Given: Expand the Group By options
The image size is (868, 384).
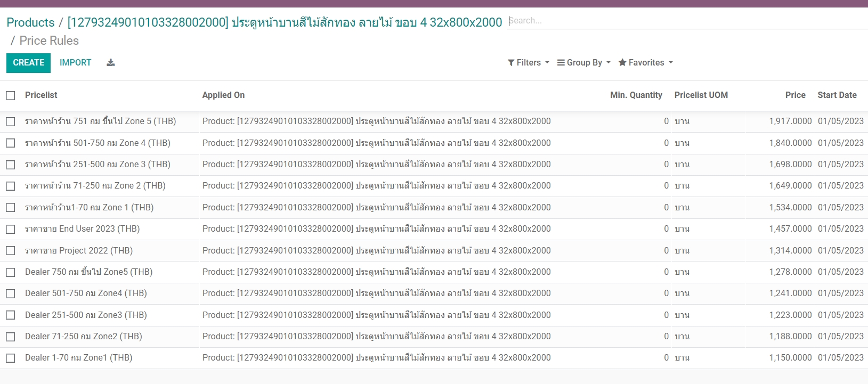Looking at the screenshot, I should point(583,63).
